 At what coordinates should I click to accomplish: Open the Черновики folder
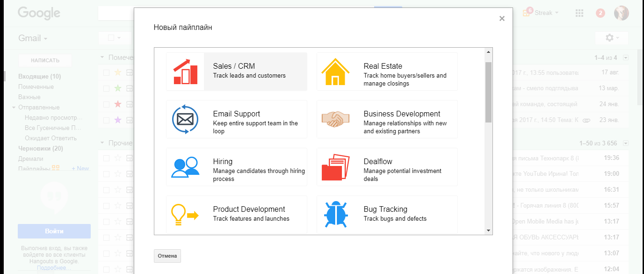pyautogui.click(x=40, y=149)
